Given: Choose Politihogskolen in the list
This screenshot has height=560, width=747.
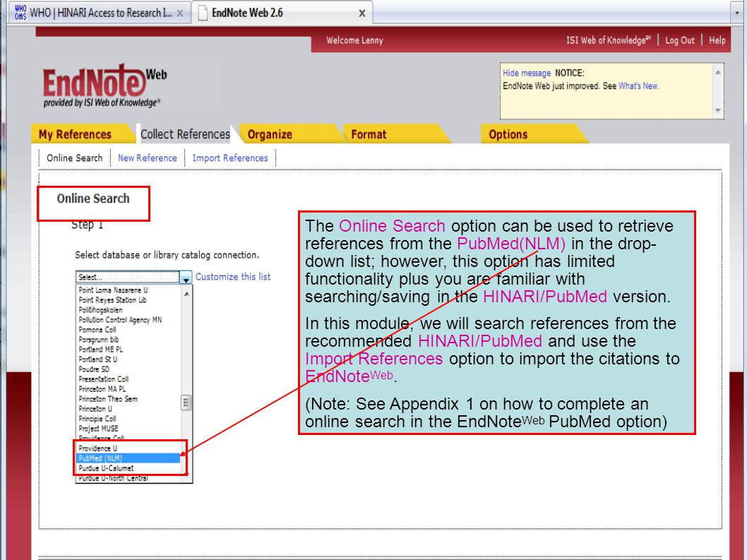Looking at the screenshot, I should [100, 310].
